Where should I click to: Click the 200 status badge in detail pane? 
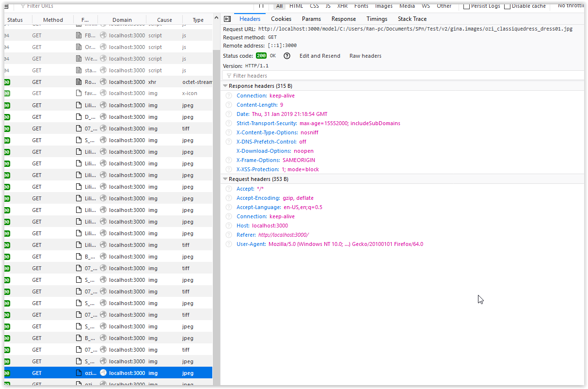click(261, 56)
